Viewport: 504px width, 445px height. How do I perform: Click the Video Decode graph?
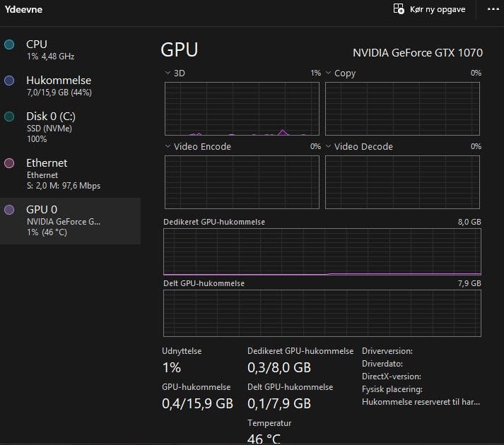coord(402,182)
